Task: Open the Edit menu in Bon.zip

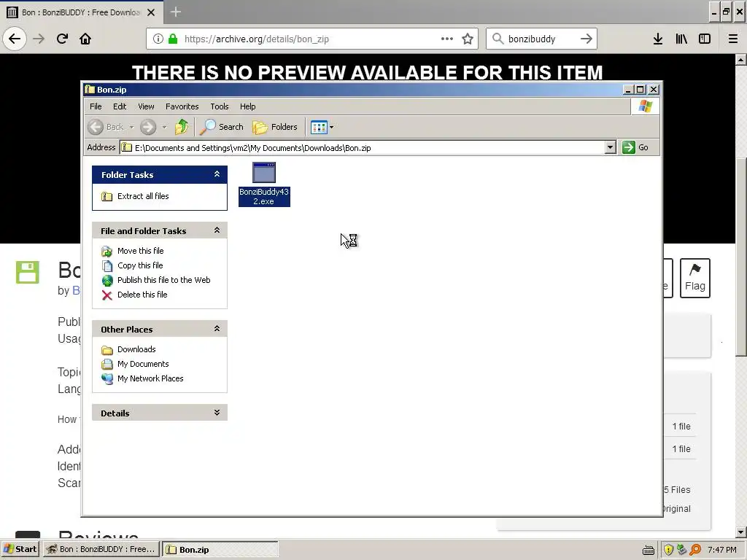Action: point(120,106)
